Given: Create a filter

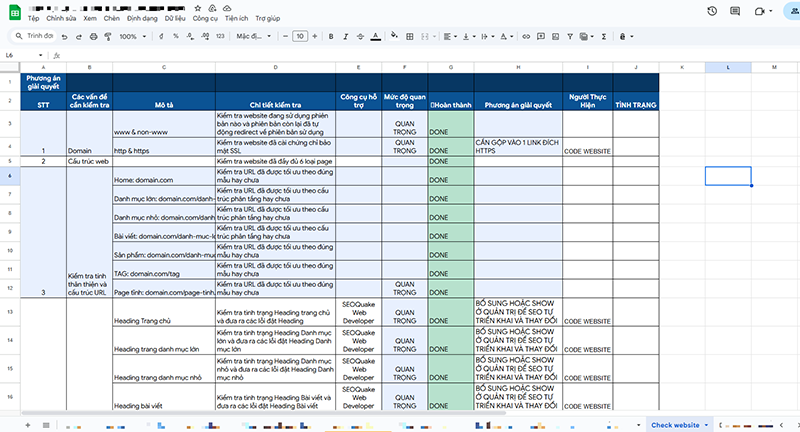Looking at the screenshot, I should coord(570,36).
